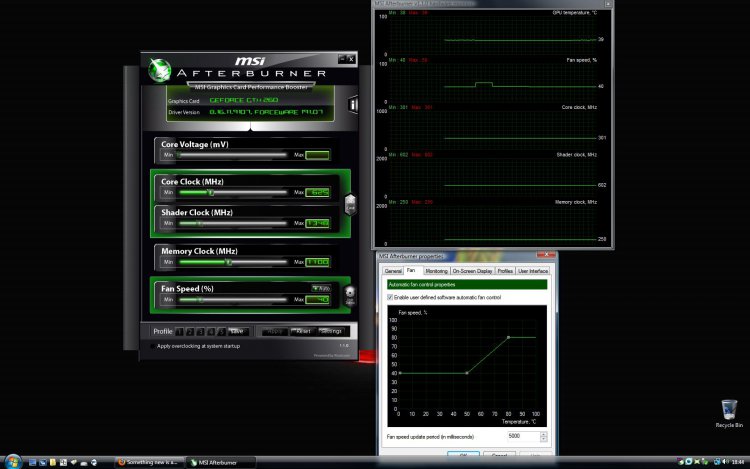Image resolution: width=750 pixels, height=469 pixels.
Task: Click the Shader Clock max value field
Action: click(x=318, y=223)
